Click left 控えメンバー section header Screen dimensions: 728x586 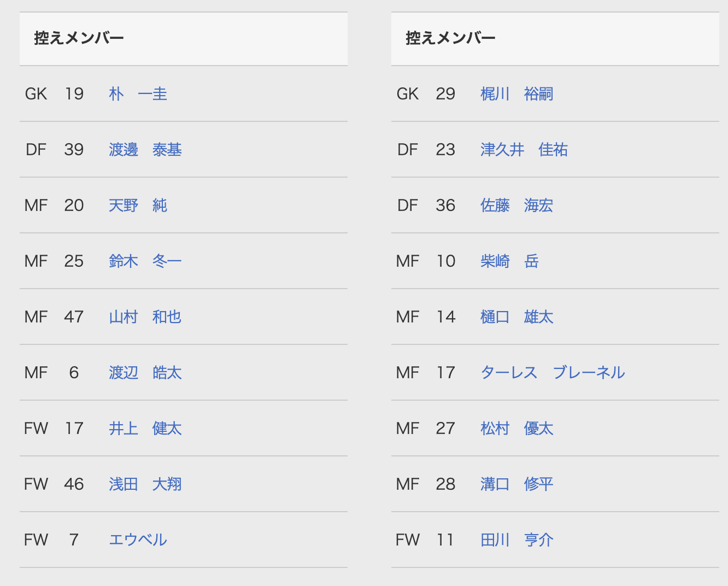coord(79,38)
